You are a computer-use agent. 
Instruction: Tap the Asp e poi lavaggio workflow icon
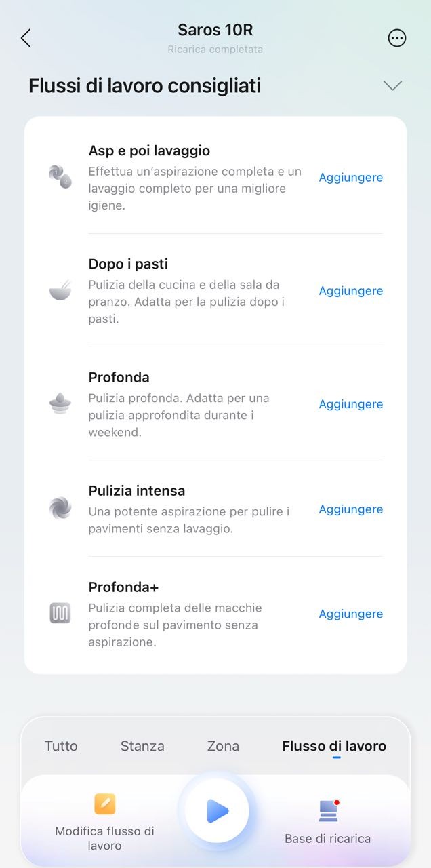(60, 176)
